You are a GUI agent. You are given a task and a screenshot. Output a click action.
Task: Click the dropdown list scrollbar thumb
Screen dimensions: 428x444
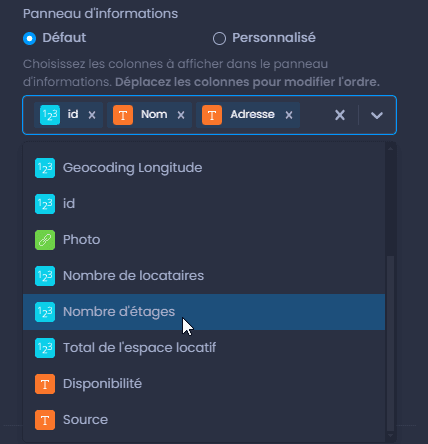pos(391,343)
